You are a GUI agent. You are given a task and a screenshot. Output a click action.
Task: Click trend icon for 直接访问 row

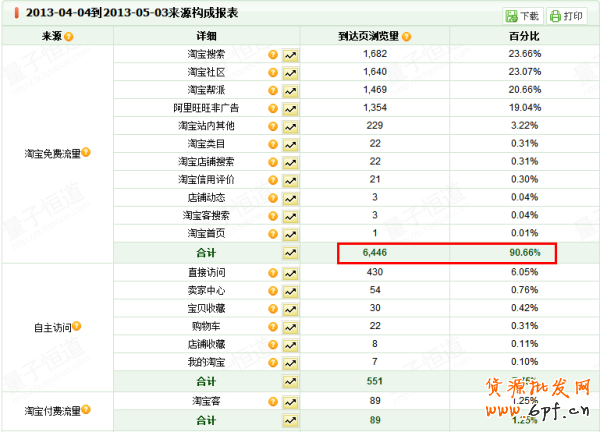tap(291, 272)
